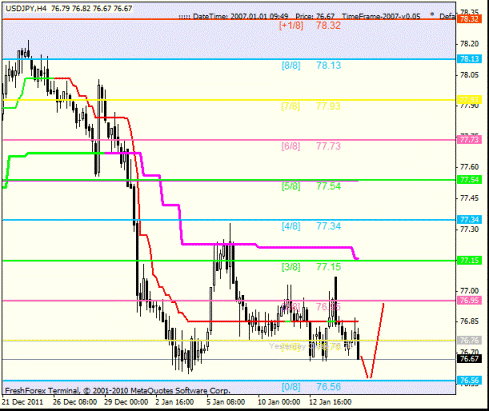Select the blue 78.13 axis price label
Screen dimensions: 489x411
pyautogui.click(x=469, y=59)
